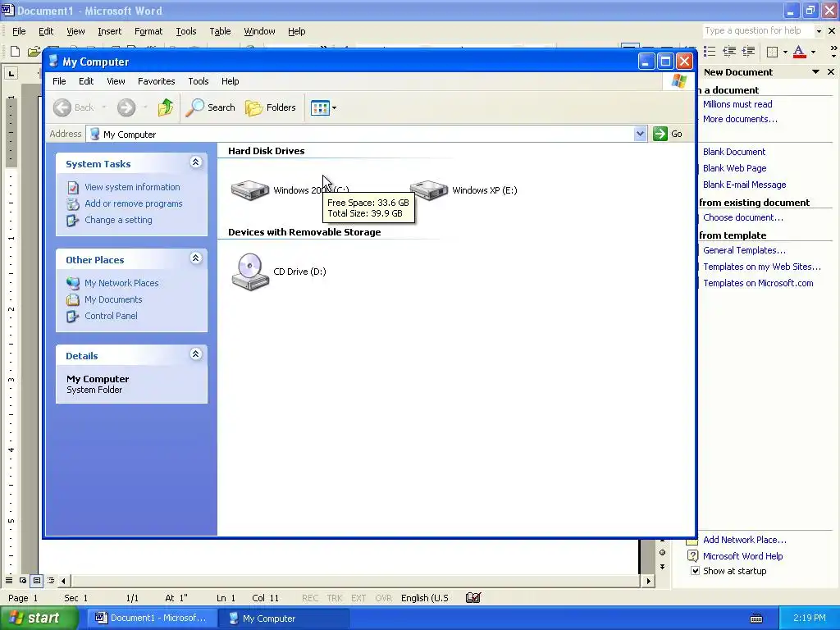Screen dimensions: 840x630
Task: Open the Font Color dropdown arrow
Action: click(813, 52)
